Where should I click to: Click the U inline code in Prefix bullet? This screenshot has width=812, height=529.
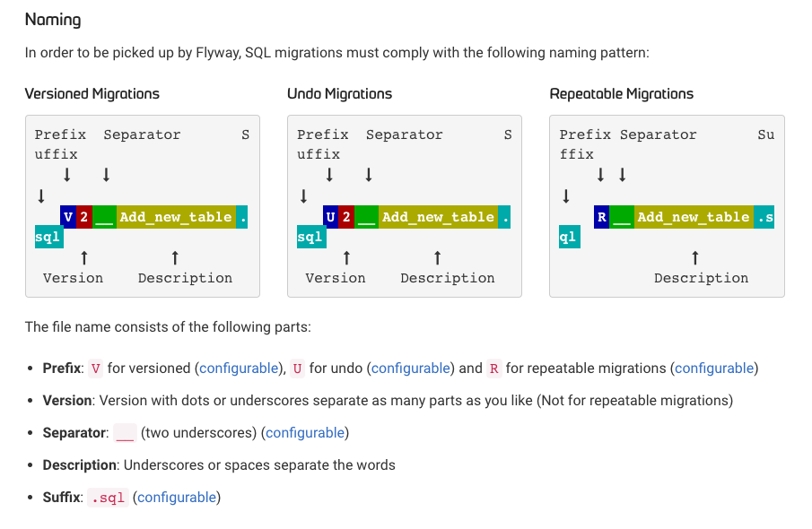point(297,369)
